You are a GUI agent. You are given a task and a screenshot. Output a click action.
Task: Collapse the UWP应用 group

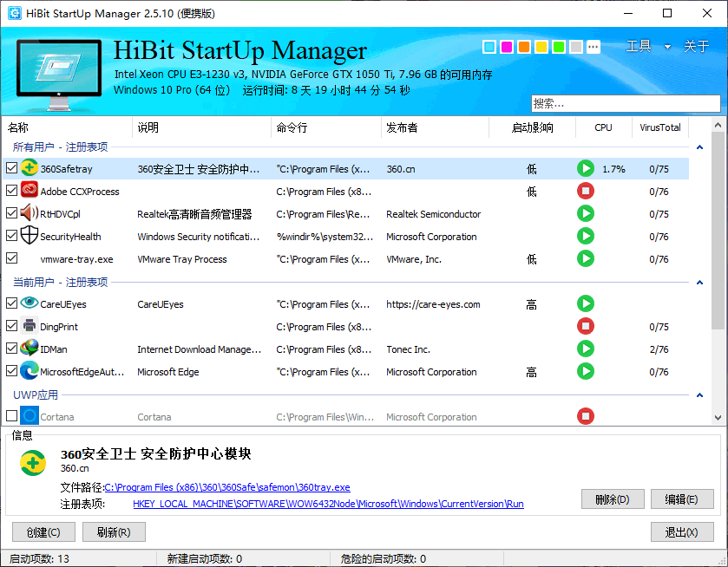click(699, 394)
